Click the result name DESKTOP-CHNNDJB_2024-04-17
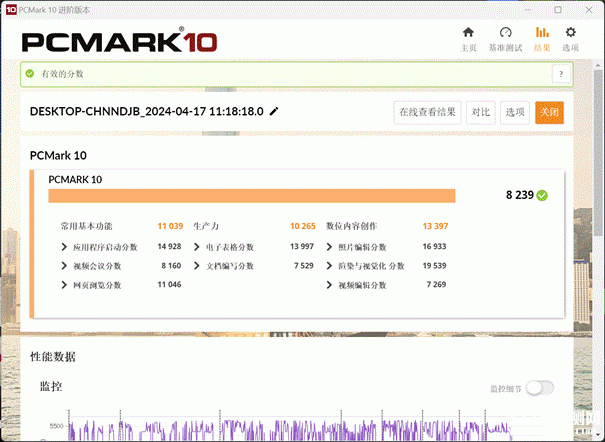The height and width of the screenshot is (442, 605). pos(147,111)
